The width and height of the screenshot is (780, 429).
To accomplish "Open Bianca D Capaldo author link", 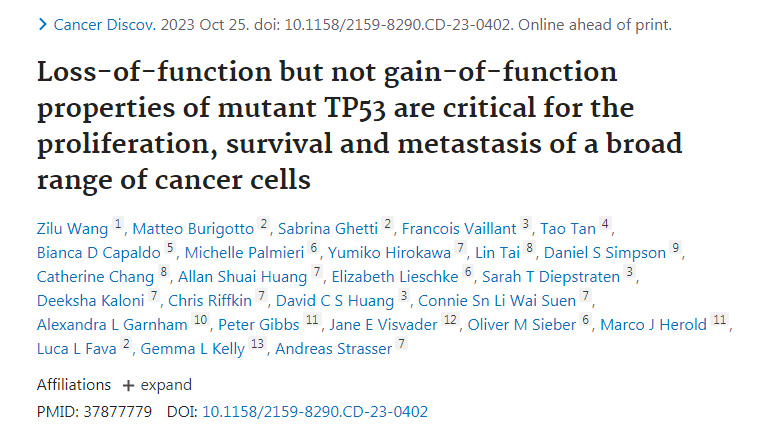I will coord(99,251).
